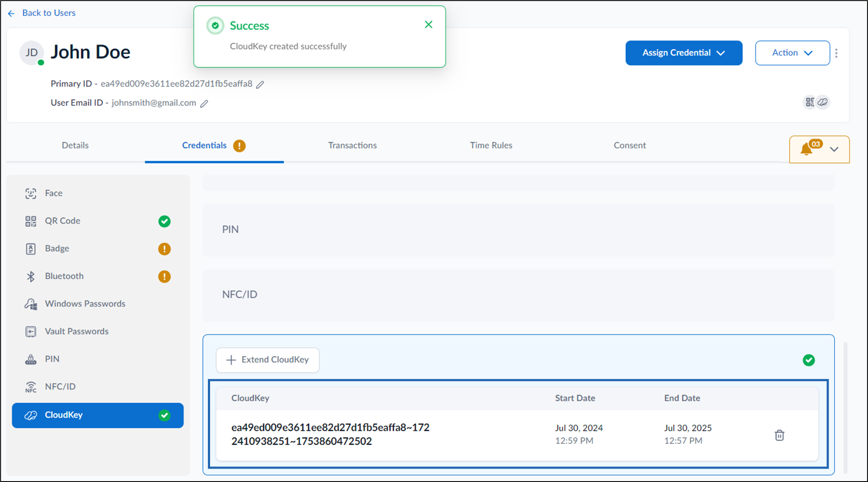The image size is (868, 482).
Task: Close the Success notification
Action: (x=428, y=25)
